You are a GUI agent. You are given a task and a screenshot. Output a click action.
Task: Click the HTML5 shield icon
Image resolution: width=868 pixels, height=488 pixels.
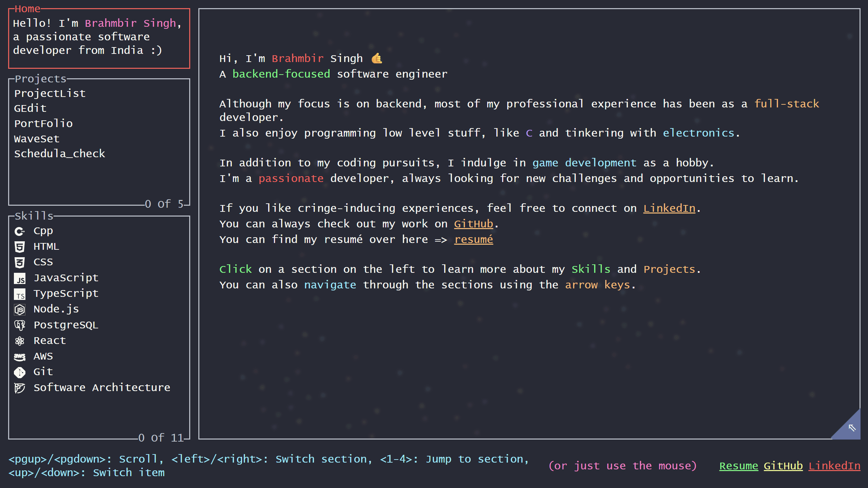click(x=20, y=247)
